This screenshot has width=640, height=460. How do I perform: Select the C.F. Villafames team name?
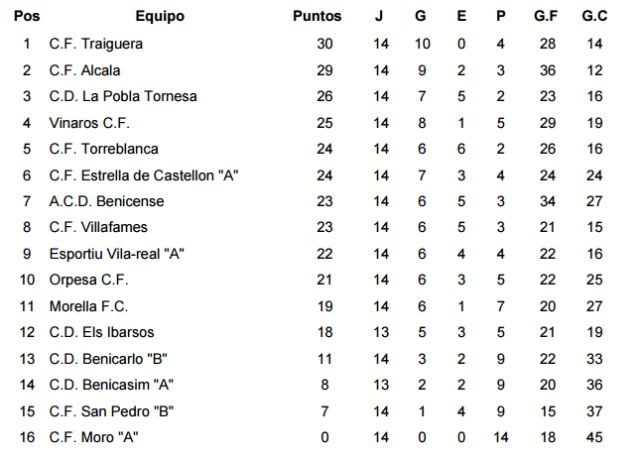coord(99,227)
